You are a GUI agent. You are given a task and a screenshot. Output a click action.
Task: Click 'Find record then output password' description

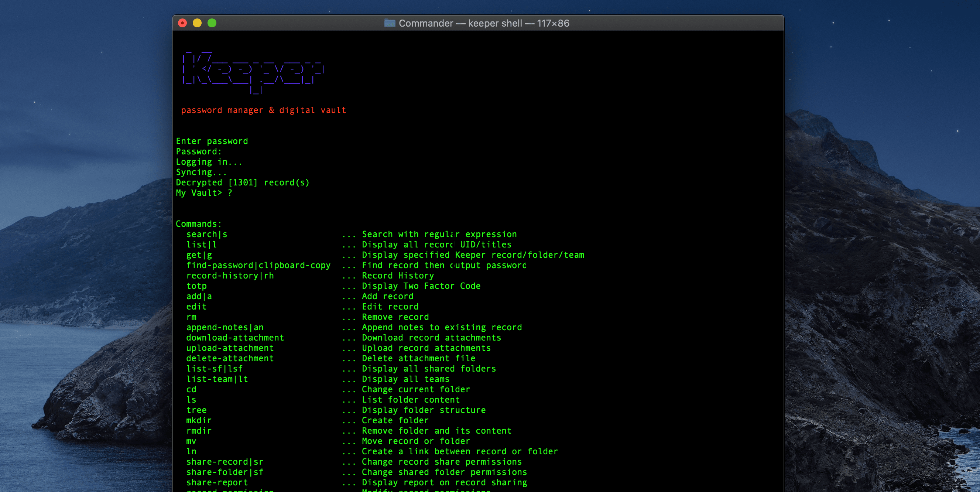pos(444,265)
